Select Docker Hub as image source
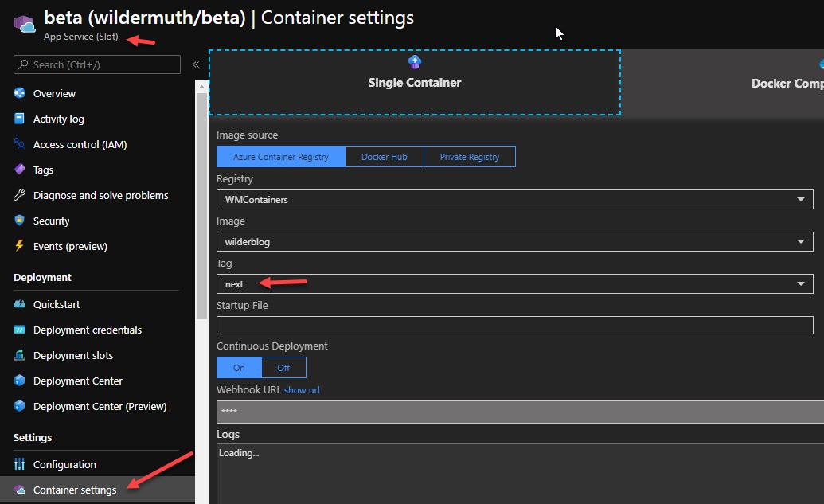The width and height of the screenshot is (824, 504). click(x=384, y=157)
